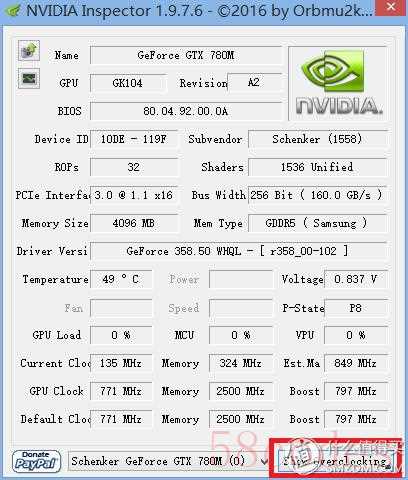This screenshot has width=408, height=480.
Task: Select the Subvendor Schenker (1558) field
Action: click(x=318, y=139)
